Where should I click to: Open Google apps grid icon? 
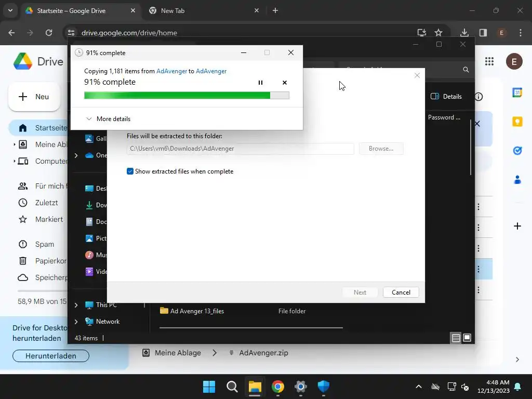(x=489, y=61)
